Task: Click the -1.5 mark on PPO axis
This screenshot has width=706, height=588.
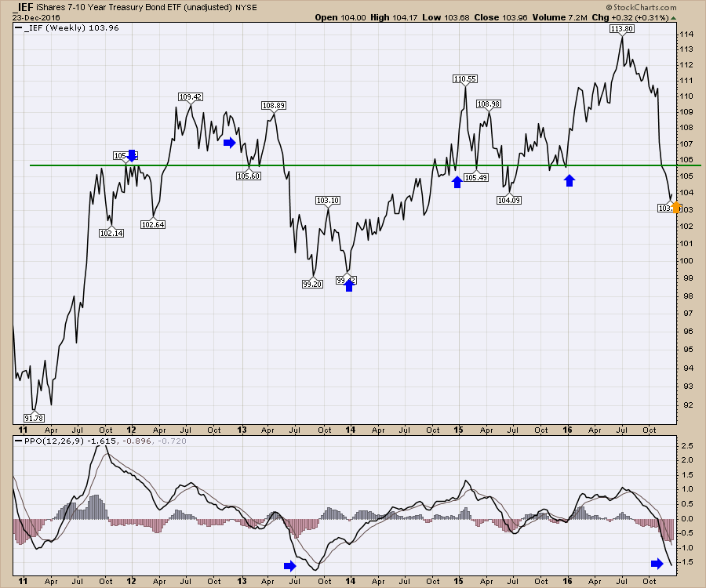Action: (686, 562)
